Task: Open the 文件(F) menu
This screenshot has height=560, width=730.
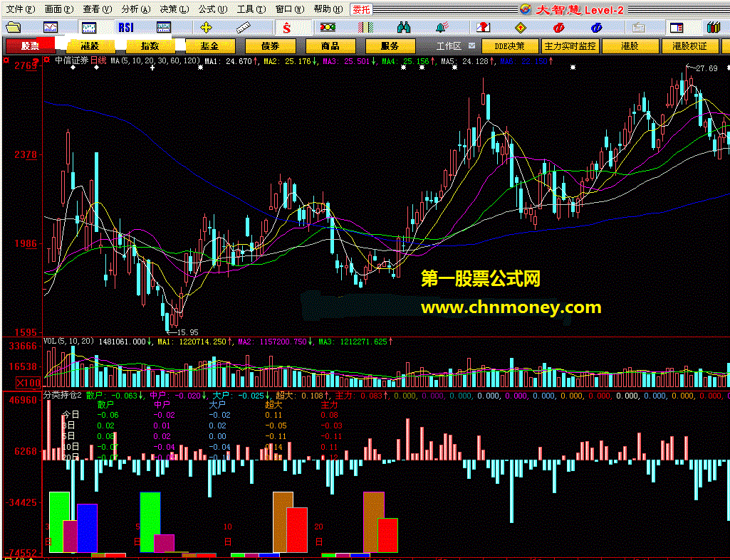Action: (21, 9)
